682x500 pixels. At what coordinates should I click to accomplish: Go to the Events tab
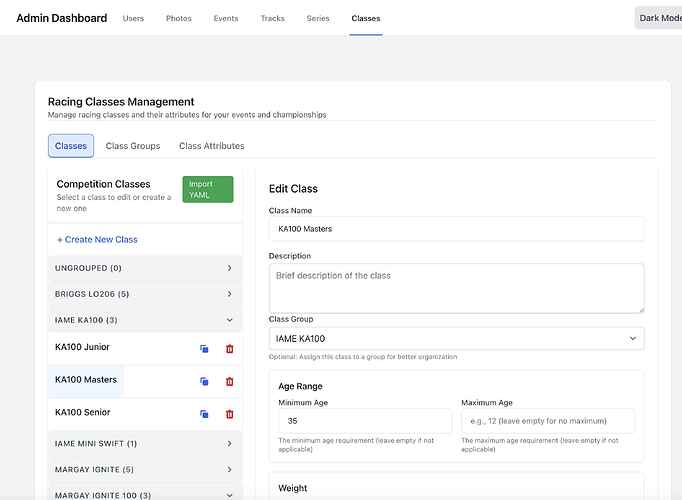[226, 18]
